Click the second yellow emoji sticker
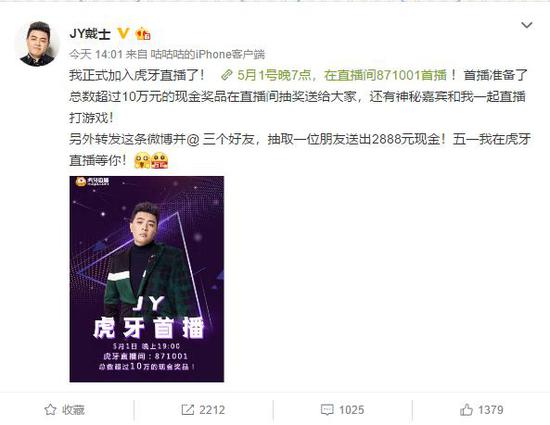Screen dimensions: 550x425 click(160, 161)
